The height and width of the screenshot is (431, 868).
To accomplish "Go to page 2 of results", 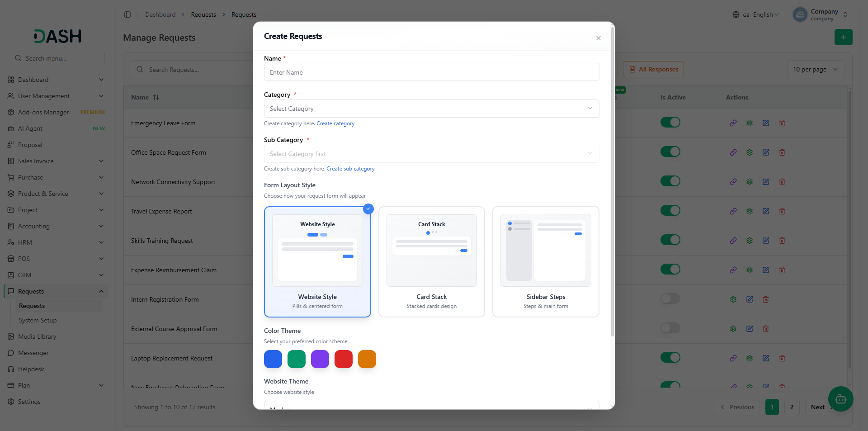I will coord(792,407).
